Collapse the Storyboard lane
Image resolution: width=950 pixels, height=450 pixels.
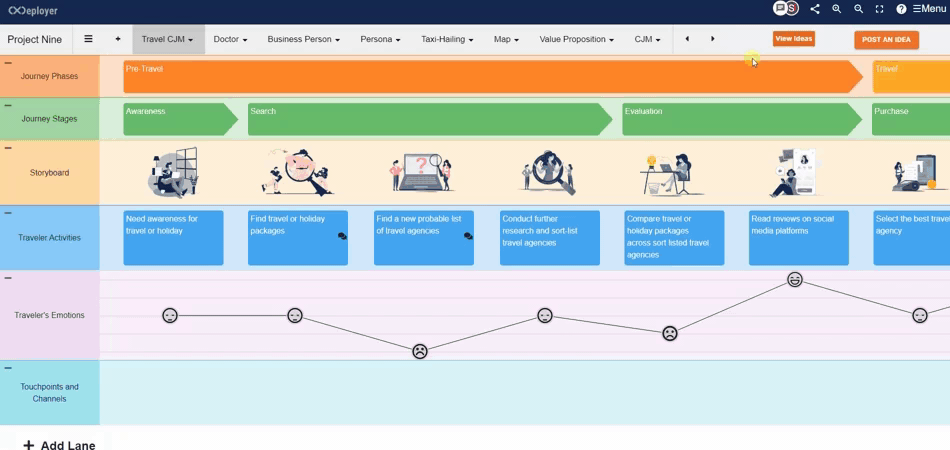pyautogui.click(x=8, y=148)
